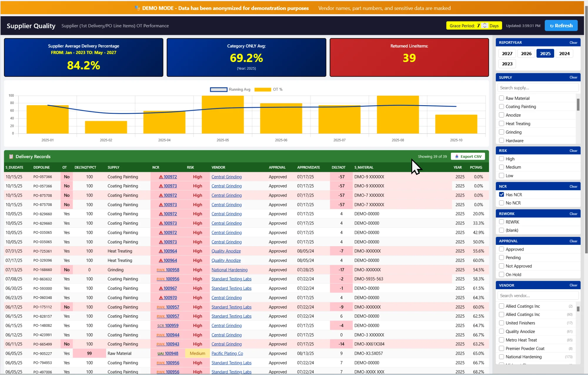588x375 pixels.
Task: Click the UAI tag next to 100948
Action: point(161,354)
